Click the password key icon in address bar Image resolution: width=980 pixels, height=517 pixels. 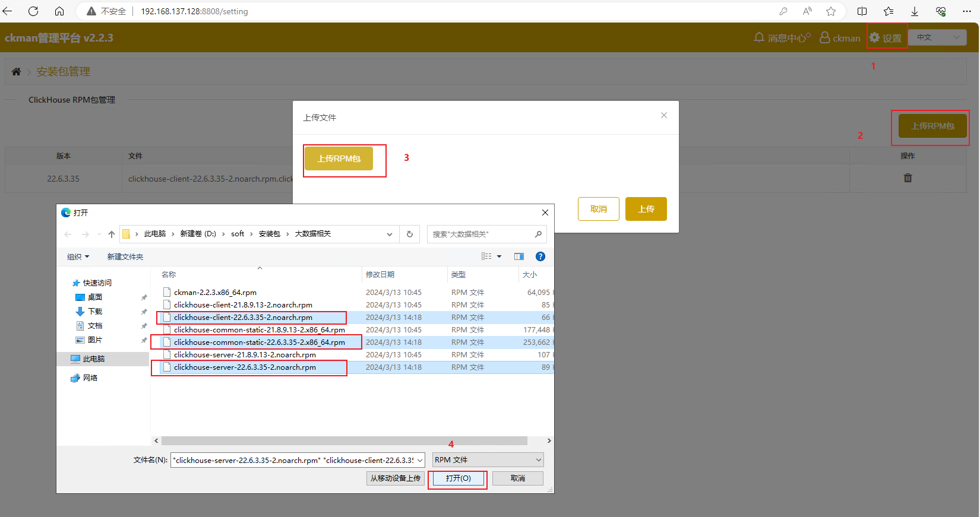pyautogui.click(x=783, y=11)
